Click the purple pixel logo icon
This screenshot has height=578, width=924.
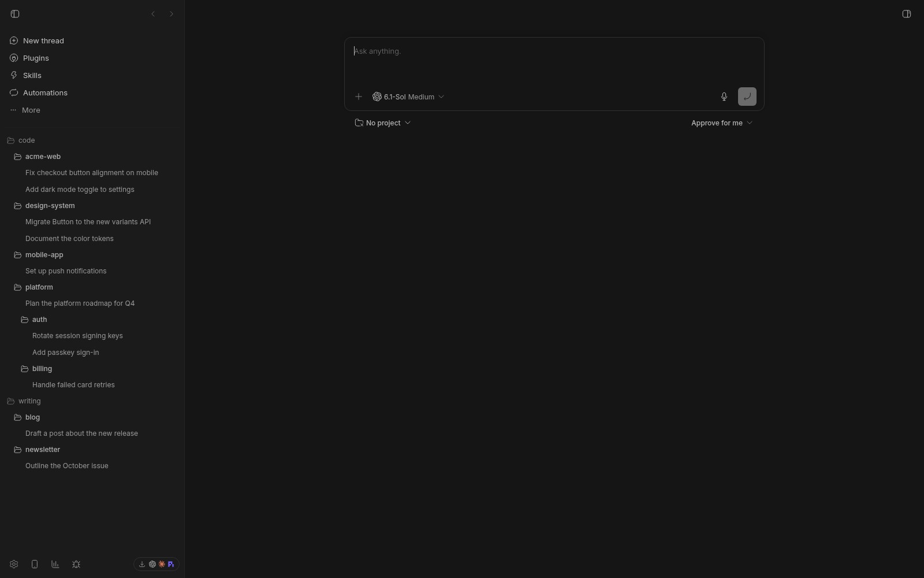pyautogui.click(x=171, y=564)
